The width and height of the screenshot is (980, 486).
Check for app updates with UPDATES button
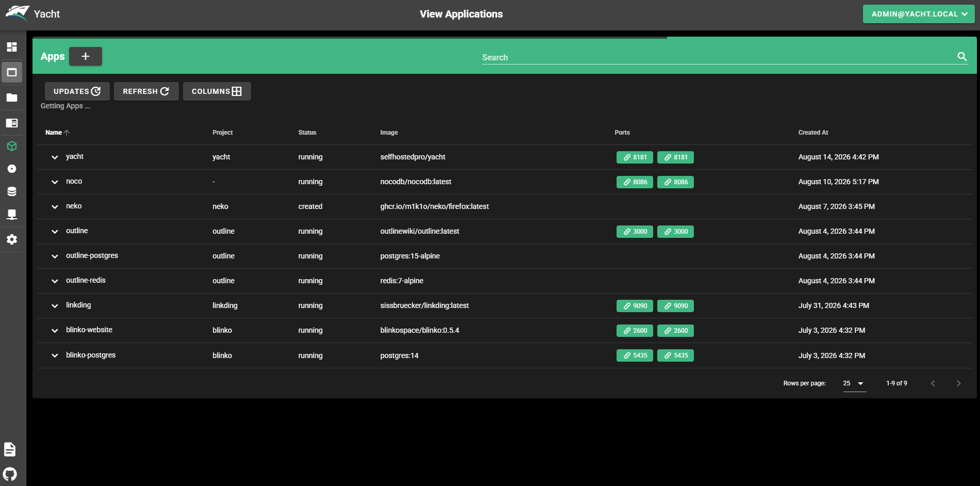coord(77,91)
